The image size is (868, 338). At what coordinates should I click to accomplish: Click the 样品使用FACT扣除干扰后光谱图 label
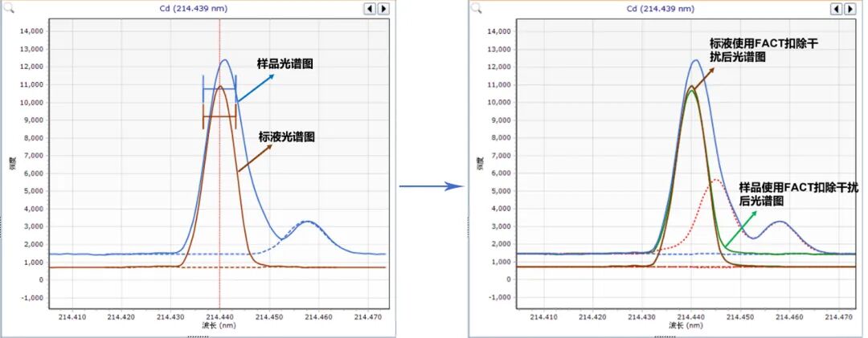pyautogui.click(x=799, y=195)
